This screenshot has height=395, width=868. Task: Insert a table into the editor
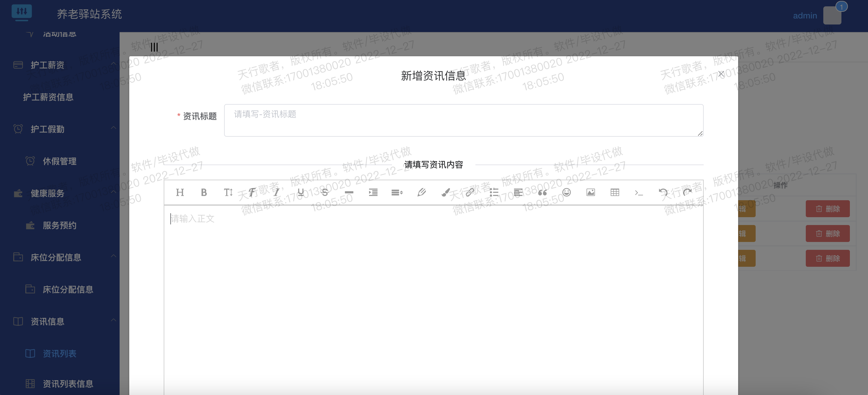pos(615,192)
